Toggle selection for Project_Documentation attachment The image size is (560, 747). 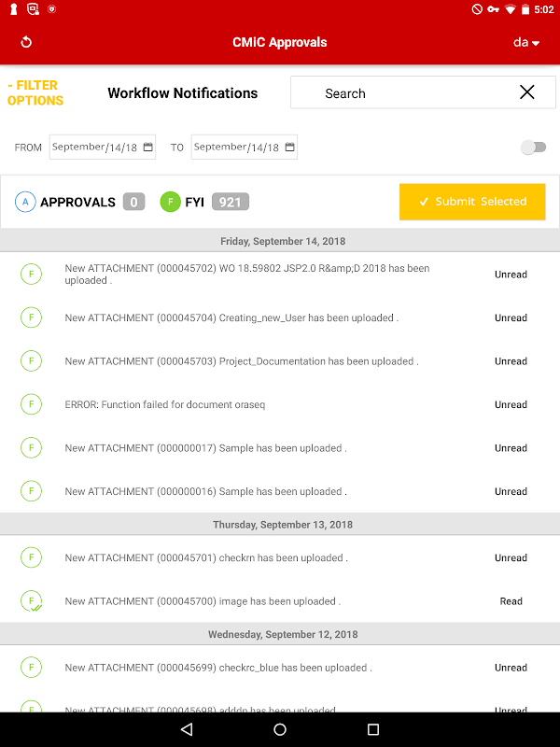31,361
